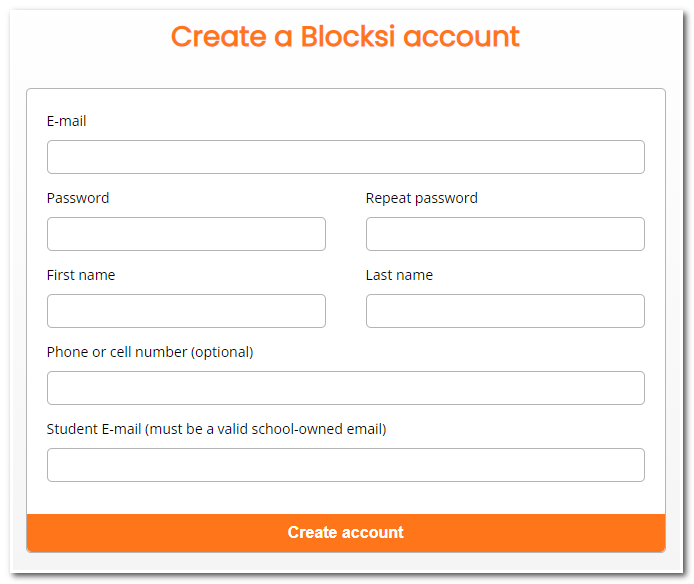This screenshot has height=584, width=694.
Task: Click the 'Last name' label text
Action: pos(399,275)
